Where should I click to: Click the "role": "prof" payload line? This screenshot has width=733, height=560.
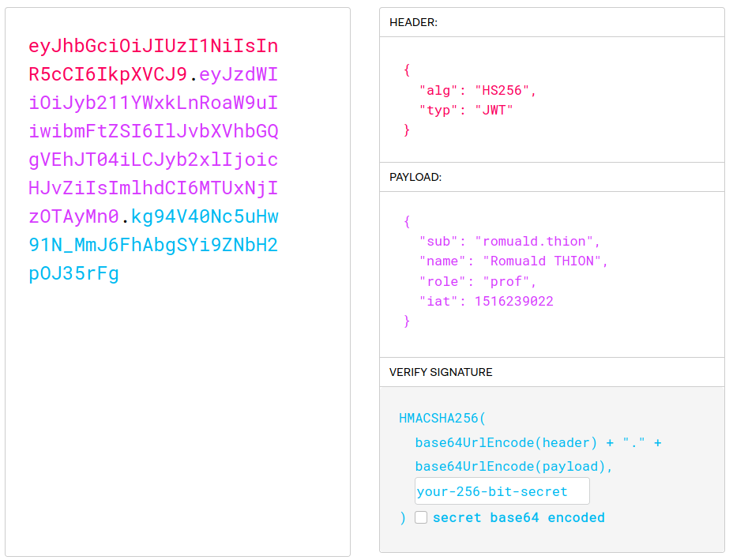478,281
